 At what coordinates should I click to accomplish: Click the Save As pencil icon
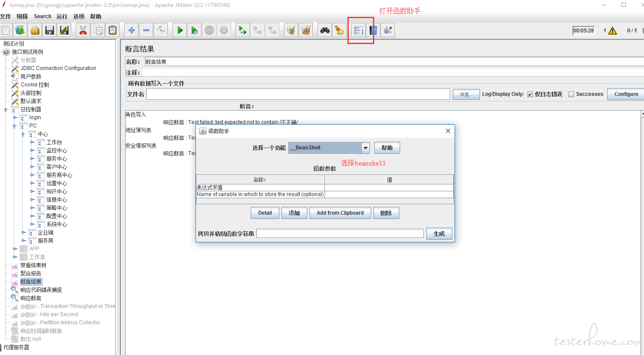coord(64,30)
